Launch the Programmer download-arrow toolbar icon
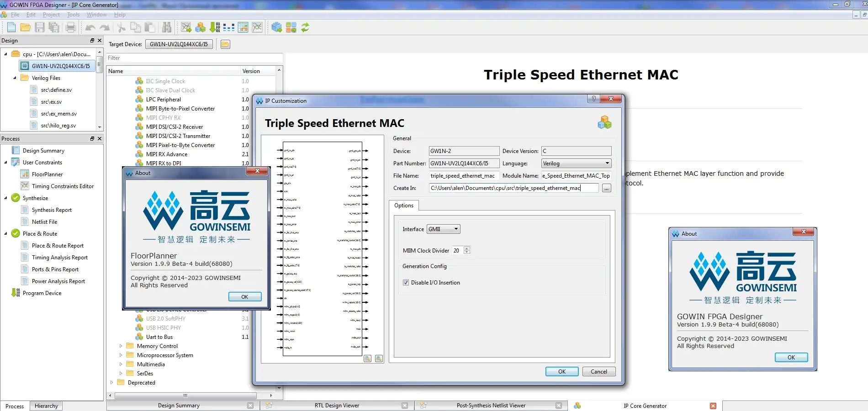Screen dimensions: 868x411 [215, 27]
